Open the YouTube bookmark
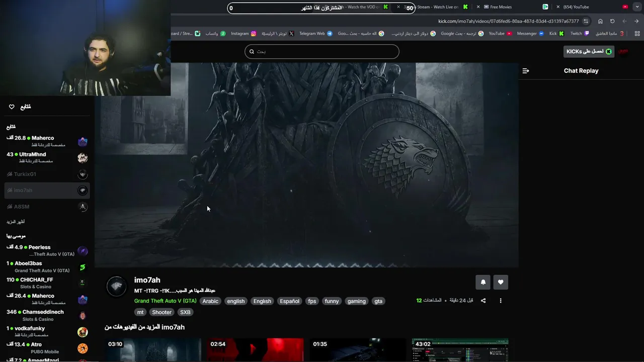This screenshot has width=644, height=362. tap(500, 34)
